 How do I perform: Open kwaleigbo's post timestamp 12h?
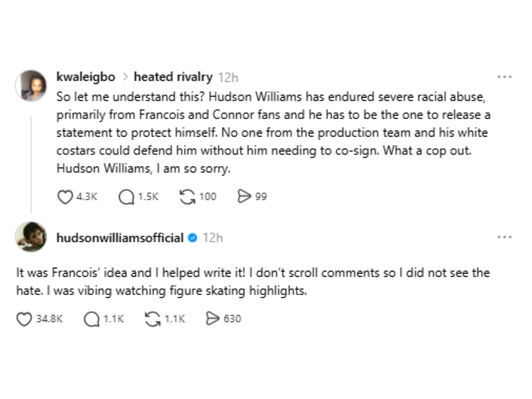(x=228, y=78)
